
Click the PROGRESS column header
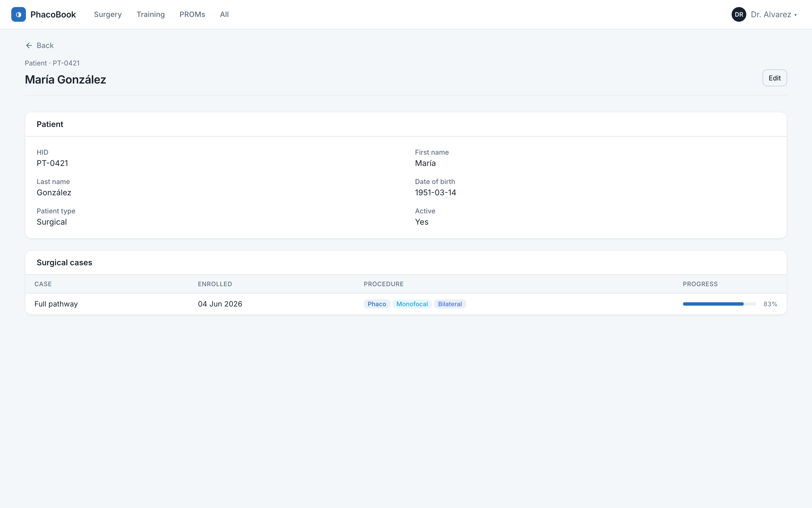pos(700,284)
